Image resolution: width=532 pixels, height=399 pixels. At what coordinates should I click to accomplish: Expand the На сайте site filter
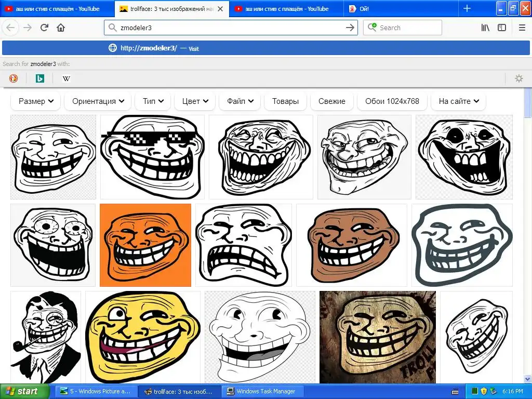tap(458, 101)
